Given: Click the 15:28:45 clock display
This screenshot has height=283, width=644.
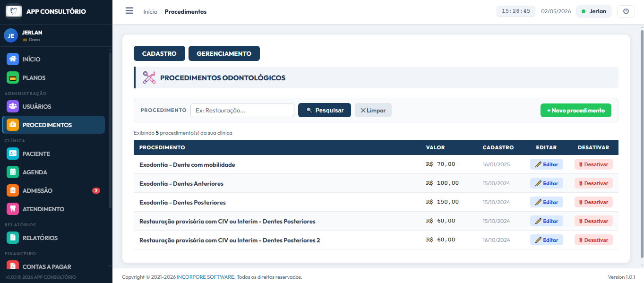Looking at the screenshot, I should coord(516,11).
